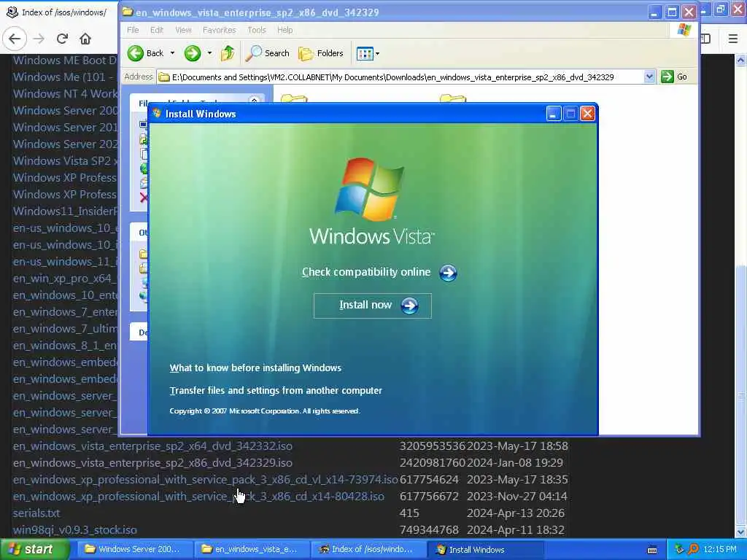Open the Forward history dropdown arrow

(209, 53)
